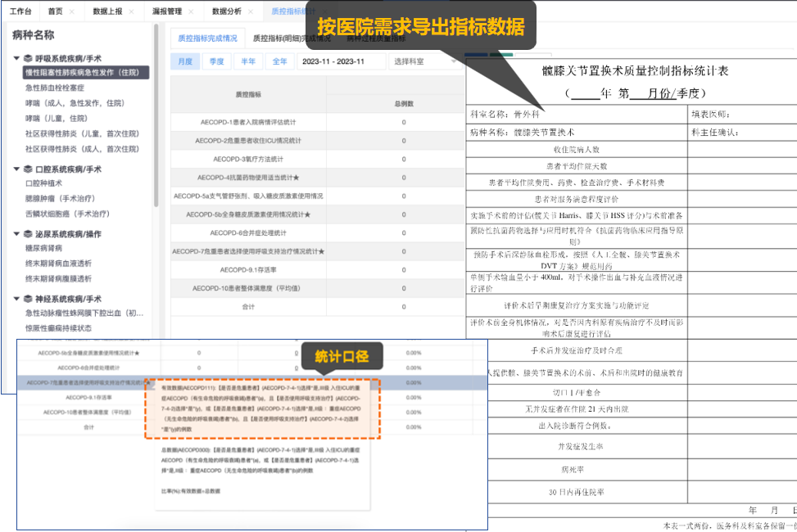Collapse the 泌尿系统疾病/操作 tree group arrow
The image size is (797, 532).
point(16,233)
